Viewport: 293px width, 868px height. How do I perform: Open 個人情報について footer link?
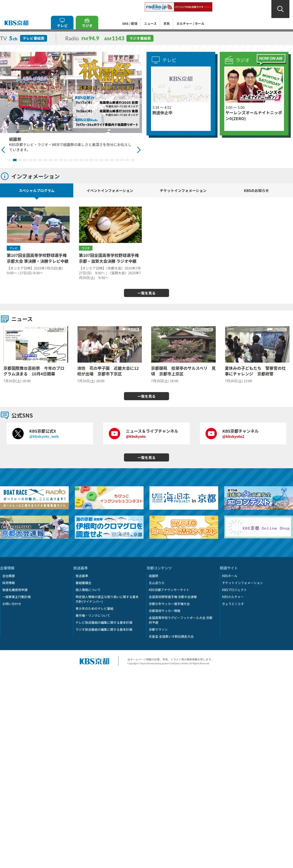[x=88, y=590]
